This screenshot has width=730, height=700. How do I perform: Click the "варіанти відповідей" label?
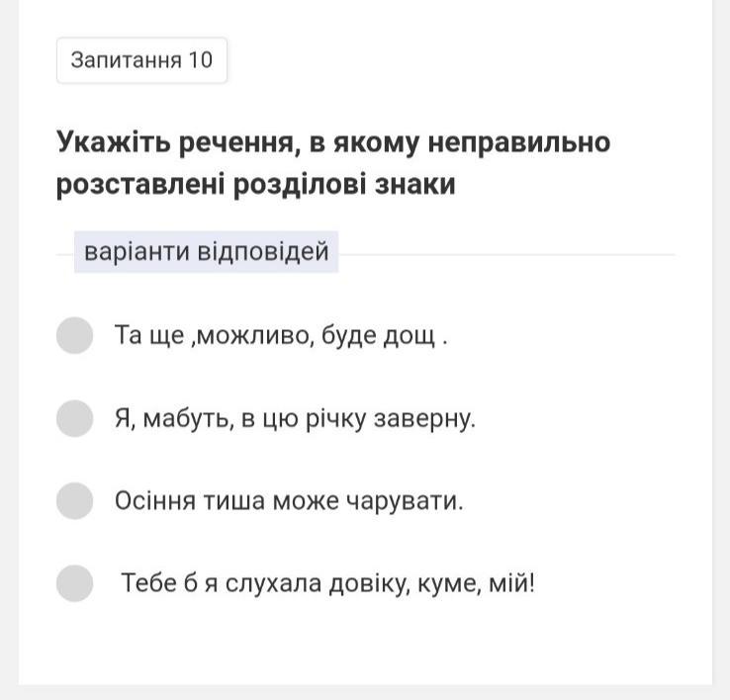click(x=207, y=252)
